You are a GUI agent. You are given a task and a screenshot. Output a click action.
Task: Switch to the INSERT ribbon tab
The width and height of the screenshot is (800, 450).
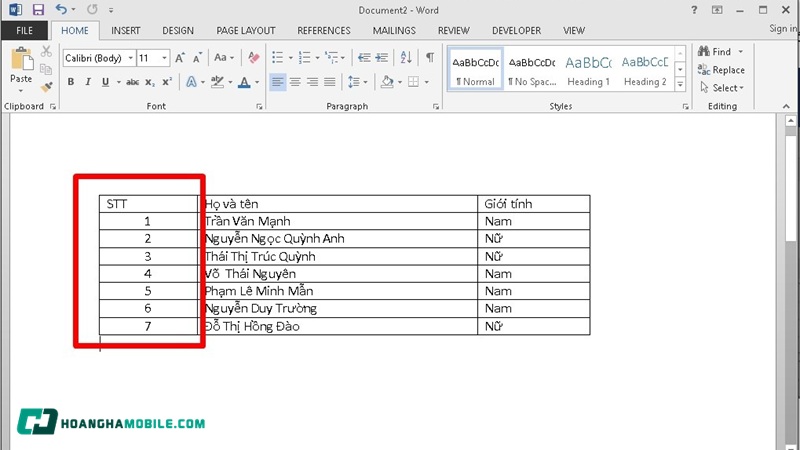[x=126, y=31]
